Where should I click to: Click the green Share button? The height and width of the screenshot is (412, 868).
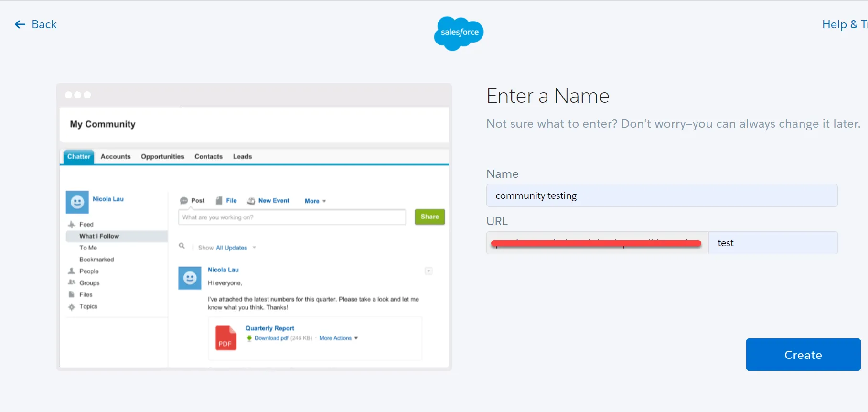(x=430, y=217)
